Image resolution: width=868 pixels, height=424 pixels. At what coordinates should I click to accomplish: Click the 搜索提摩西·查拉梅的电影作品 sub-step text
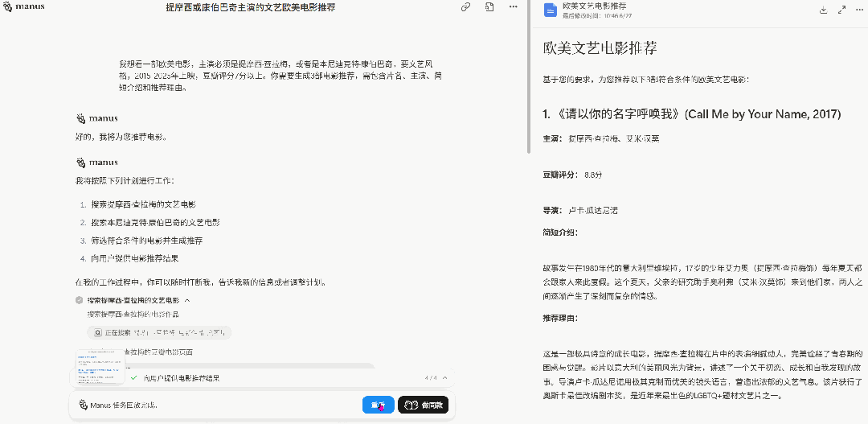click(133, 315)
